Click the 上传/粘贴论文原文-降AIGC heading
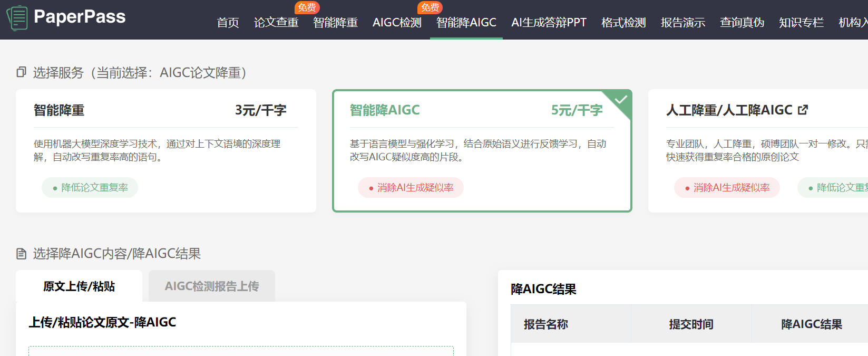Viewport: 868px width, 356px height. coord(102,322)
